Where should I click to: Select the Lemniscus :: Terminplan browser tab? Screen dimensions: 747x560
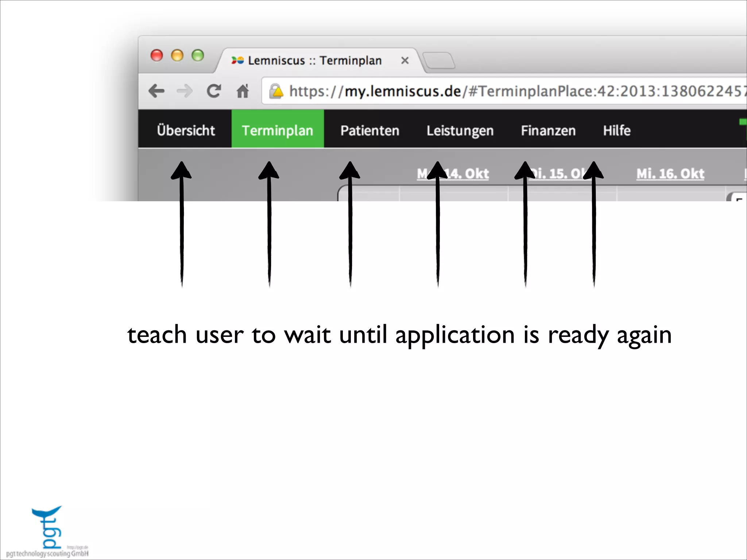click(320, 61)
